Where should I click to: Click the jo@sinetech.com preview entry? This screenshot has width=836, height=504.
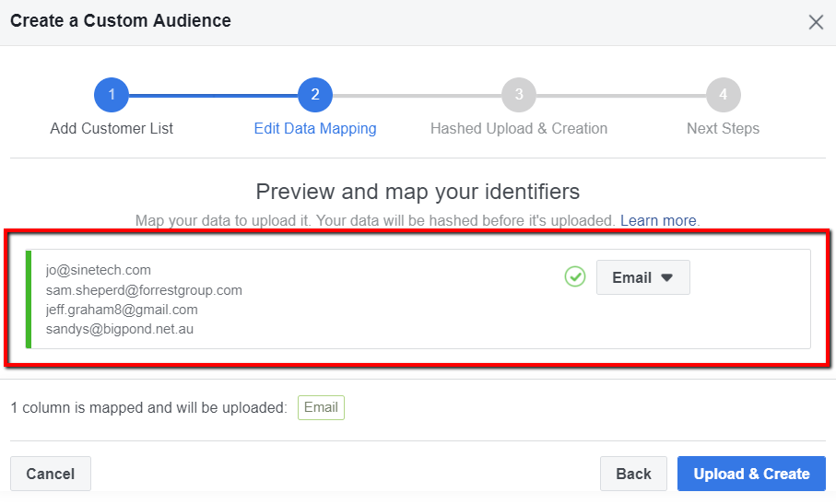click(x=99, y=270)
